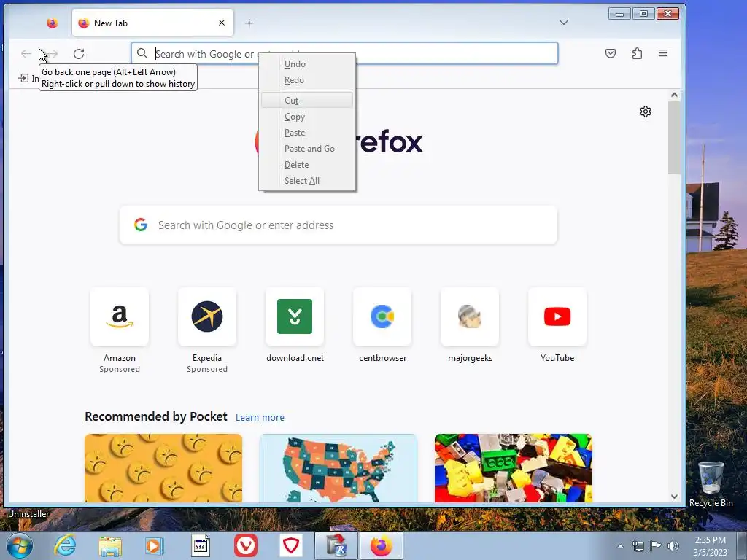747x560 pixels.
Task: Open the Firefox application menu
Action: (x=662, y=53)
